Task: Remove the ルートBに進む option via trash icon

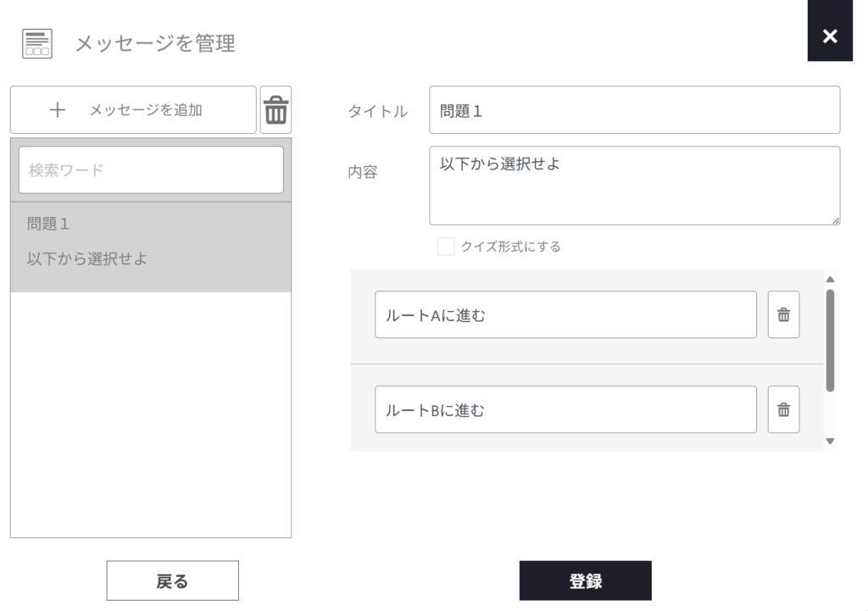Action: [x=783, y=410]
